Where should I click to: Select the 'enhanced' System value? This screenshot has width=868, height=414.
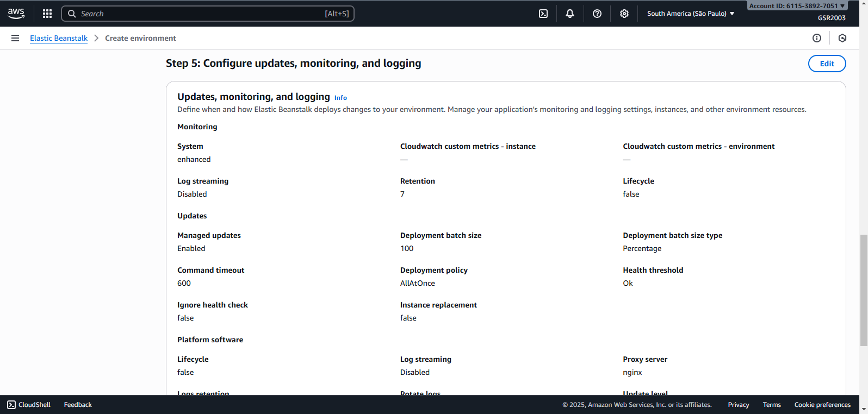(x=194, y=159)
